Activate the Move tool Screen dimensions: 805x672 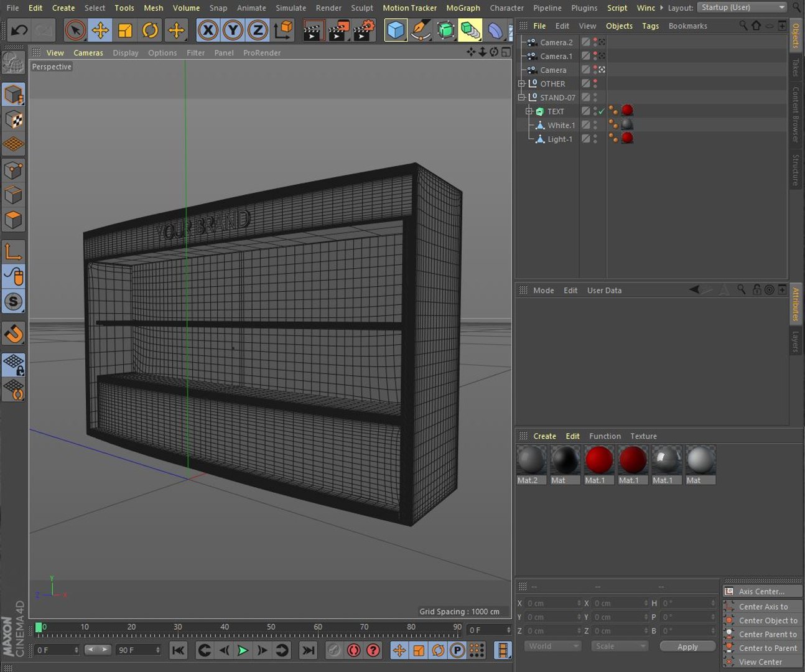100,30
